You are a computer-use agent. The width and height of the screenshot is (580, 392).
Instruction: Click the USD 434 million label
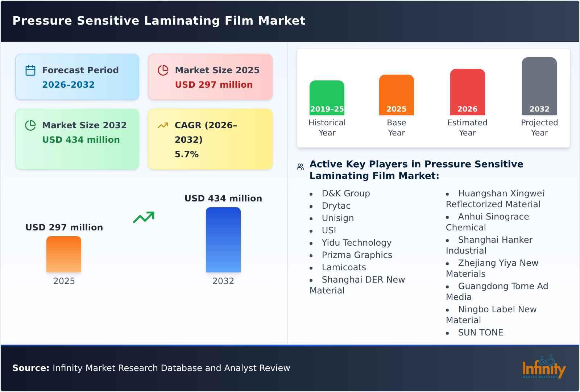[x=223, y=198]
